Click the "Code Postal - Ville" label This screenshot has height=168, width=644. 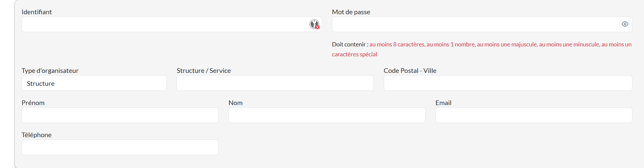coord(410,71)
